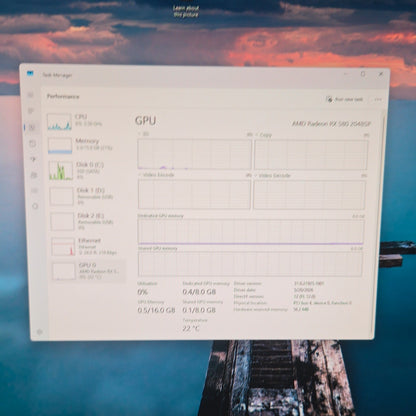Select the Ethernet performance graph thumbnail
The height and width of the screenshot is (416, 416).
pos(63,247)
